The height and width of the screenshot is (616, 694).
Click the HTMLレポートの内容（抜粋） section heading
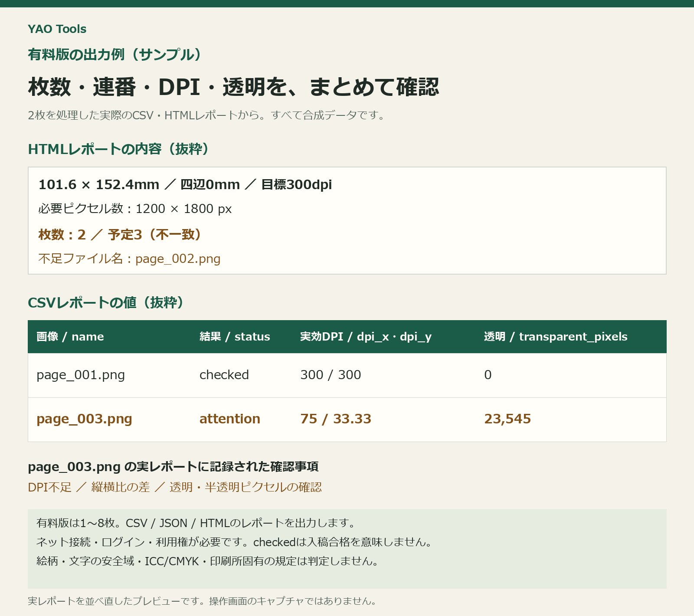[x=119, y=149]
